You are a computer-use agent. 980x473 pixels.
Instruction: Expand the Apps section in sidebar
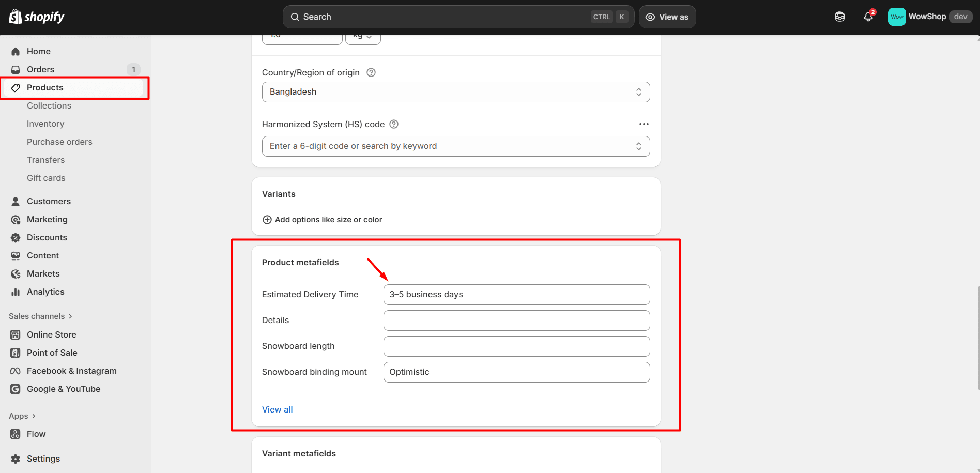(22, 416)
